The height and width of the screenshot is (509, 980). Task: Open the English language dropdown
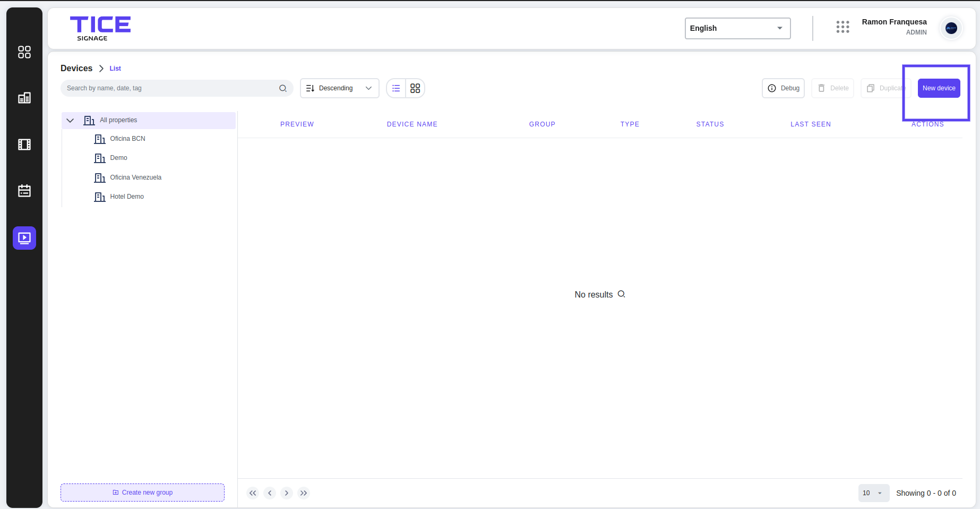[737, 28]
